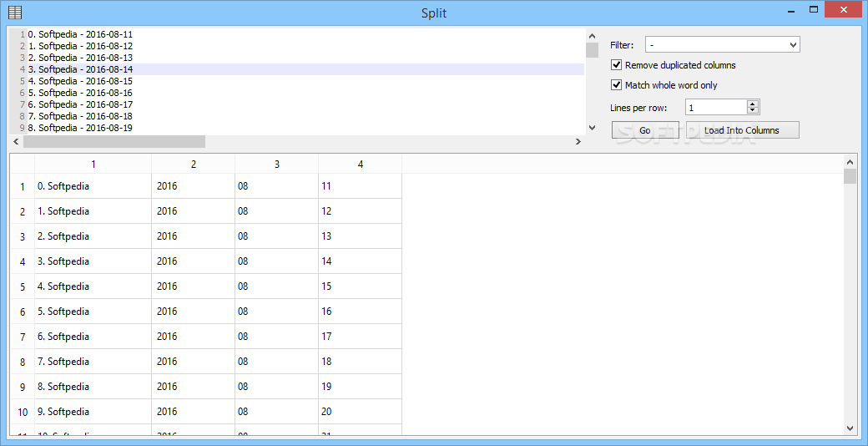Select cell '18' in column 4
This screenshot has width=868, height=446.
tap(361, 362)
